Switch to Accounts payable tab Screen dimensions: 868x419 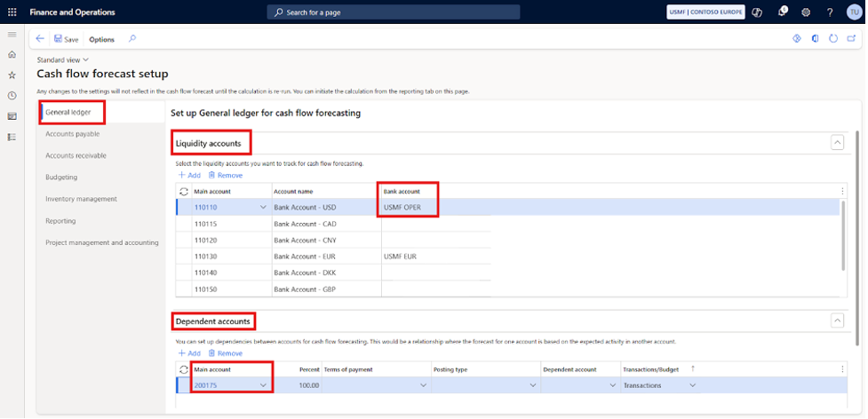coord(73,134)
